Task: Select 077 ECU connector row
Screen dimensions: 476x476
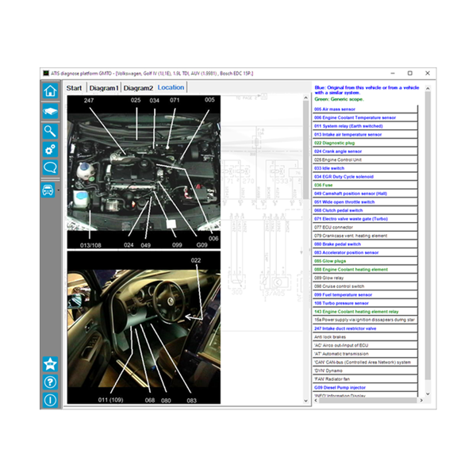Action: click(x=365, y=227)
